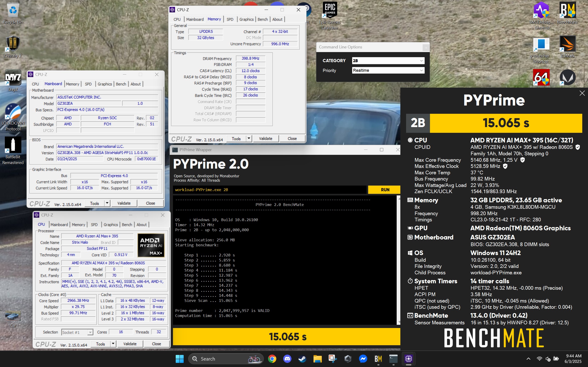This screenshot has width=588, height=367.
Task: Select the Bench tab in the CPU-Z Mainboard window
Action: coord(121,84)
